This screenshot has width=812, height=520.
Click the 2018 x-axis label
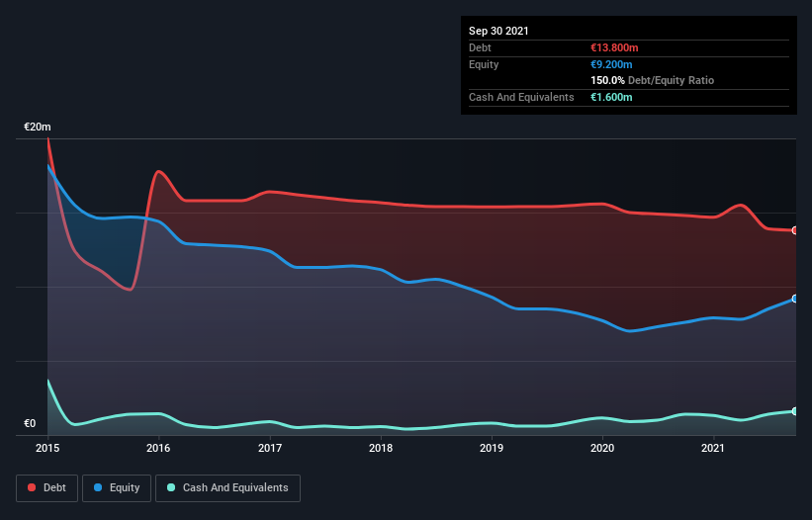[381, 448]
